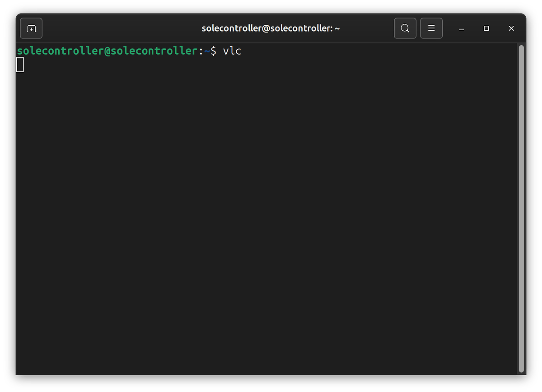Open the terminal search button

(x=405, y=28)
